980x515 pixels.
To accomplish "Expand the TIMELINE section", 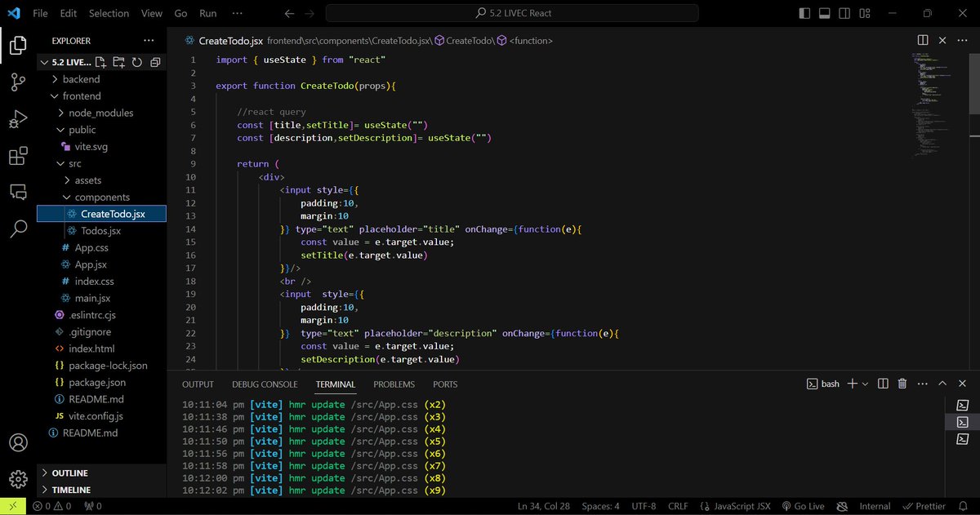I will tap(71, 490).
